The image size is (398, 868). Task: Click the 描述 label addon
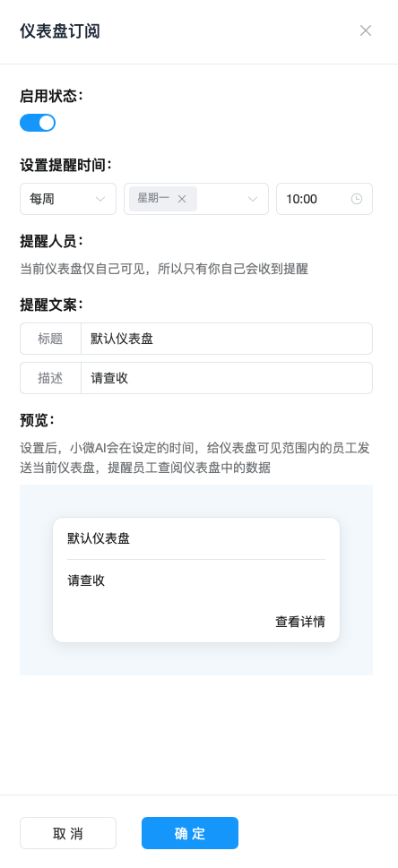(x=50, y=378)
